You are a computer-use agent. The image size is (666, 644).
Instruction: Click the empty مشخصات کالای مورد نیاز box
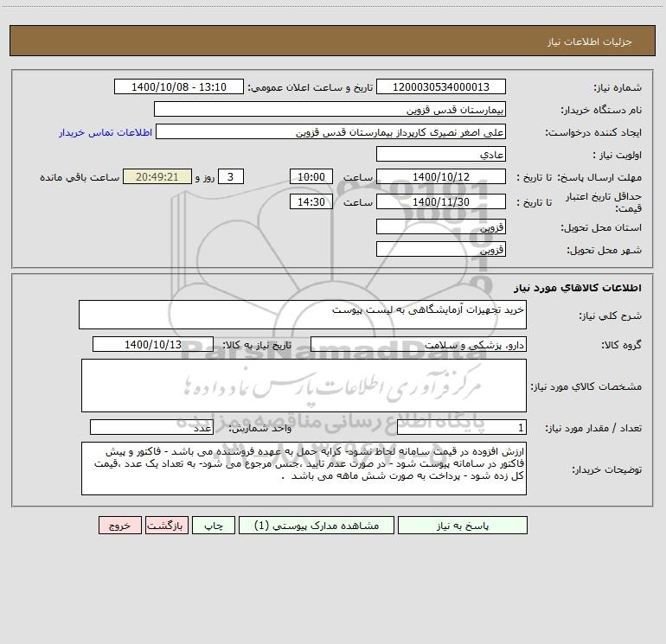point(304,386)
